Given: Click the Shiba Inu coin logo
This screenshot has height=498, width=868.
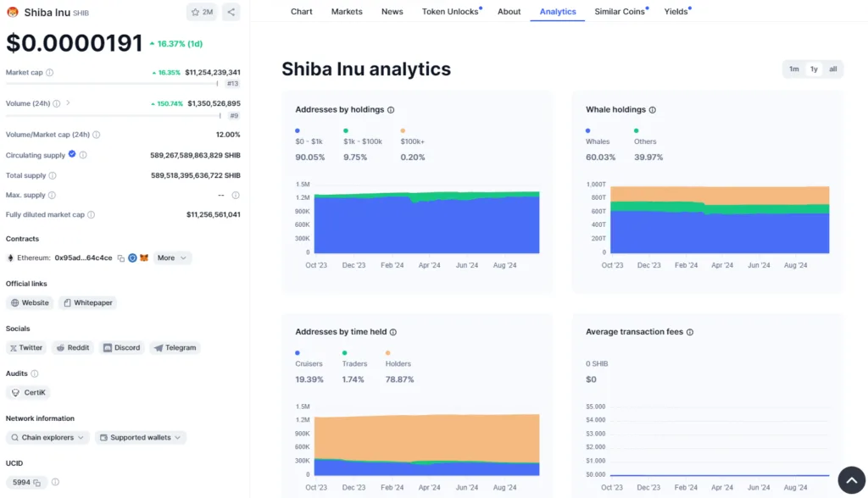Looking at the screenshot, I should coord(12,12).
